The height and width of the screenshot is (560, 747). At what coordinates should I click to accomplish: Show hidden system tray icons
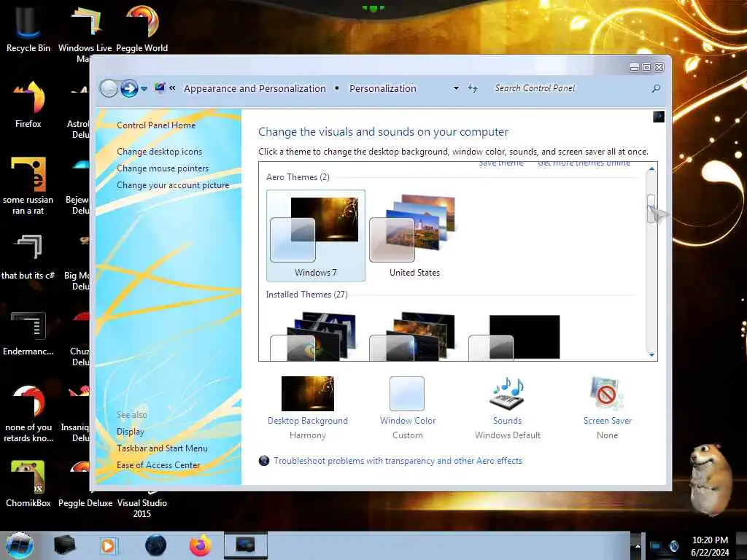pos(637,545)
